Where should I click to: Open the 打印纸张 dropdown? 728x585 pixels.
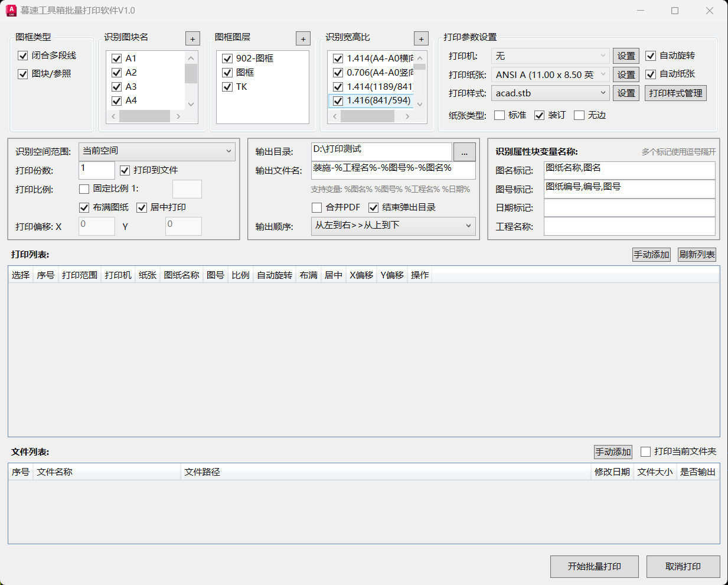(x=550, y=74)
